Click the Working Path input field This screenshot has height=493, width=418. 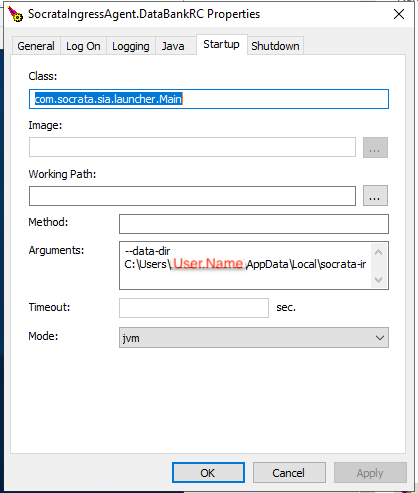(192, 196)
